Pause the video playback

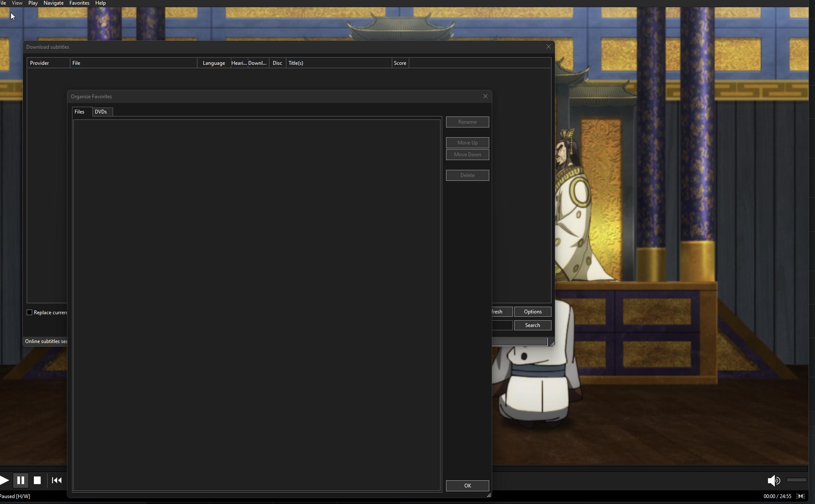tap(20, 480)
